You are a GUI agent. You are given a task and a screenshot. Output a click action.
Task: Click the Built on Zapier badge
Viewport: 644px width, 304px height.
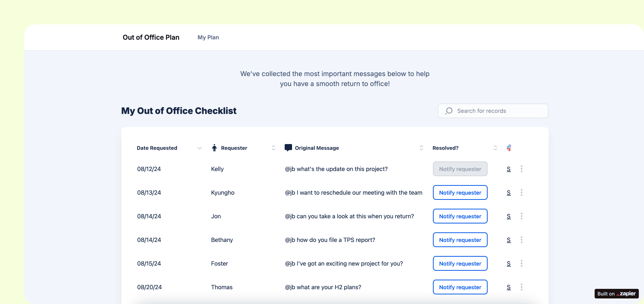pos(616,294)
